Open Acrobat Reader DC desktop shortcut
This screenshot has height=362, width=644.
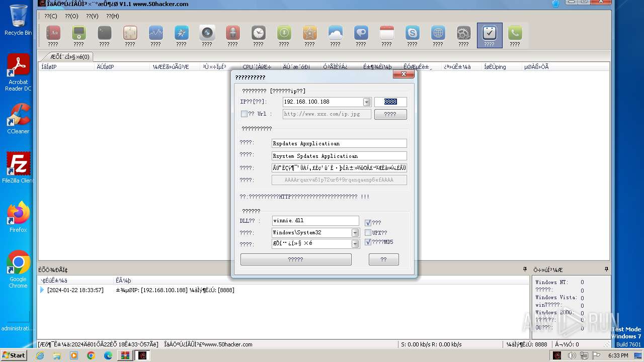click(18, 73)
